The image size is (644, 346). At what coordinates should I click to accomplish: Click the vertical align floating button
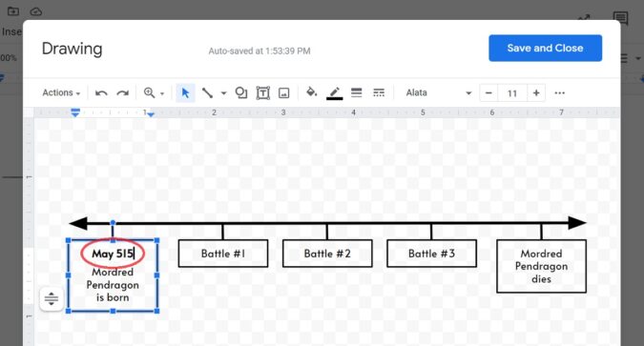click(x=52, y=298)
